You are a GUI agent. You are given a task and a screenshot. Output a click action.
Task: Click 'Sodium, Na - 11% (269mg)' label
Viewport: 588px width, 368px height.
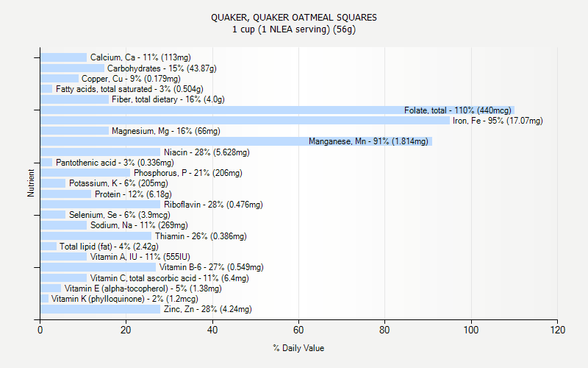(139, 225)
